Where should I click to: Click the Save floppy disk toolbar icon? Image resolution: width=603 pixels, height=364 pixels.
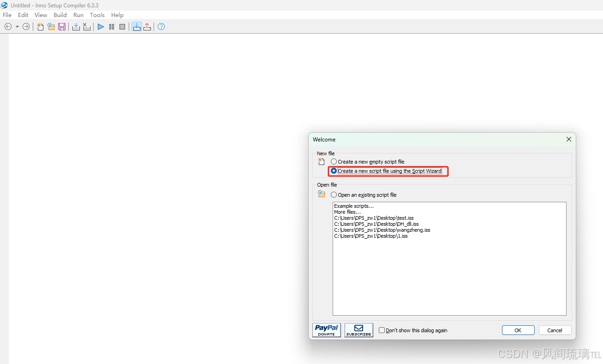(61, 27)
